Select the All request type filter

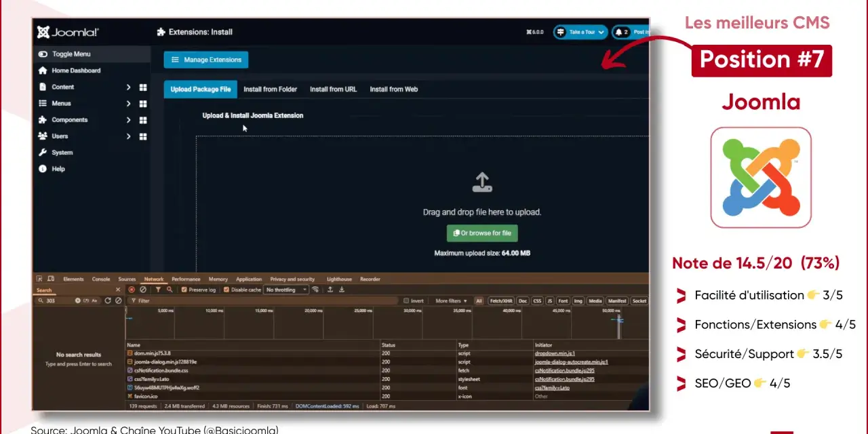click(479, 301)
